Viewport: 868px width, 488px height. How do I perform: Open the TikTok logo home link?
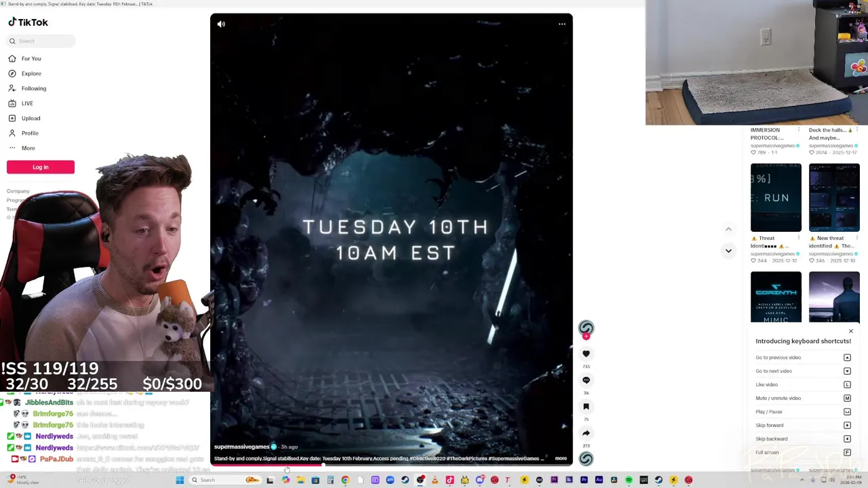click(x=28, y=22)
